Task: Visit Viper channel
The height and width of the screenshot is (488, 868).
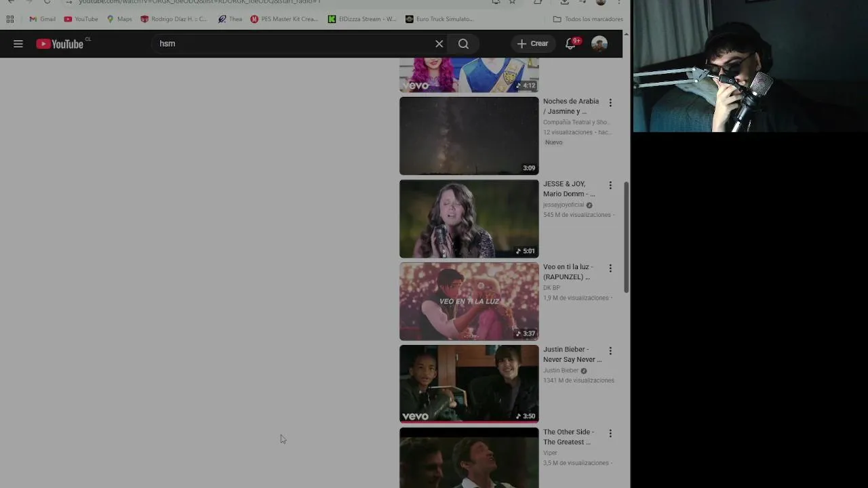Action: click(x=550, y=453)
